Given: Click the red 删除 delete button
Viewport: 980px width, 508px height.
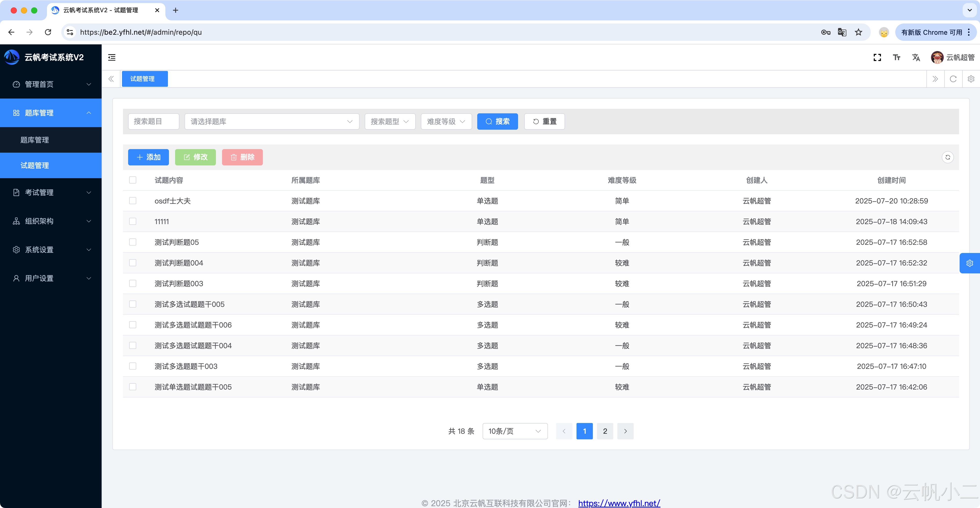Looking at the screenshot, I should click(242, 157).
